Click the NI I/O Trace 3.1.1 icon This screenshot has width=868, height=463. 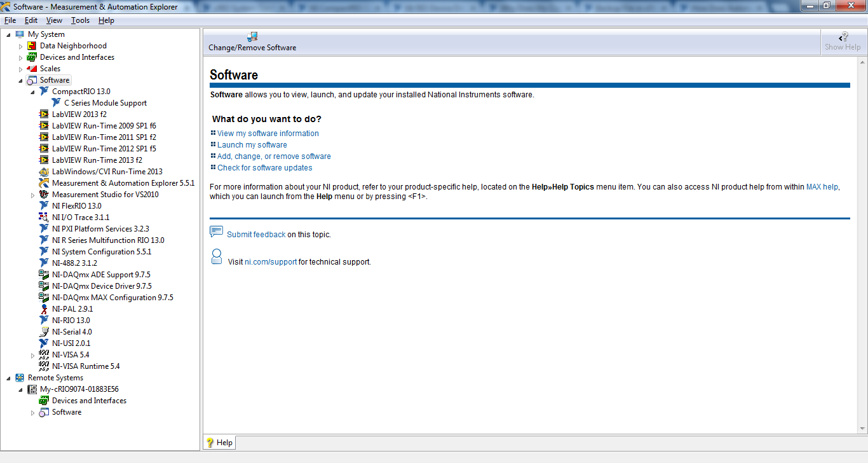point(44,218)
